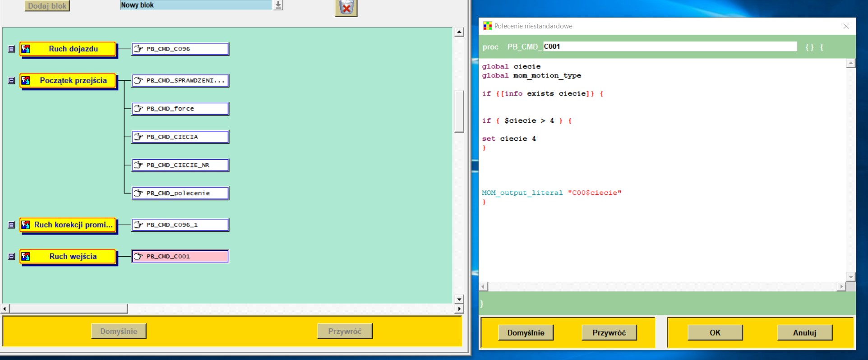Viewport: 868px width, 360px height.
Task: Click Przywróć button in the dialog
Action: pyautogui.click(x=609, y=333)
